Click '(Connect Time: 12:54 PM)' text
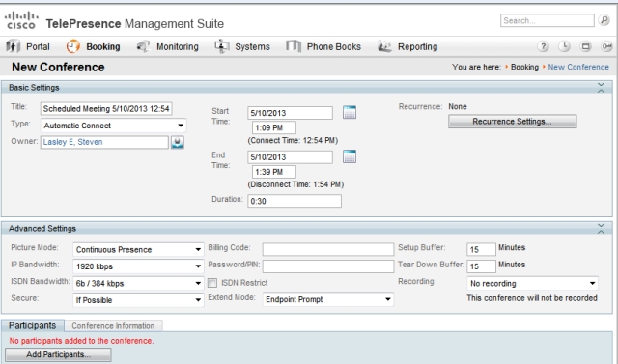 pos(293,140)
